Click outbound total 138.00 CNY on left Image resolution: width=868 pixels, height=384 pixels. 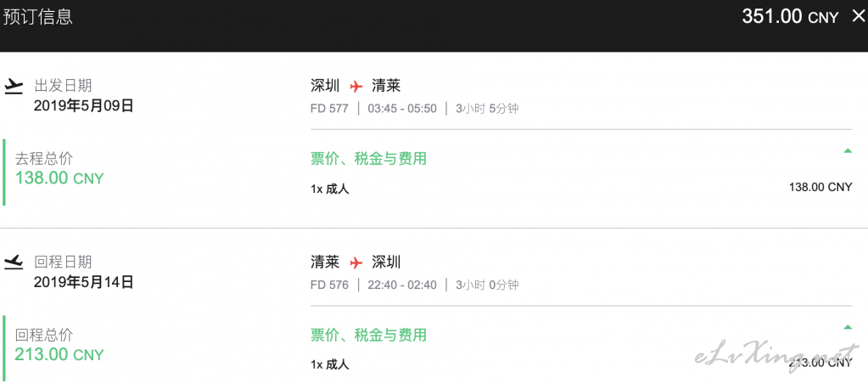coord(59,178)
